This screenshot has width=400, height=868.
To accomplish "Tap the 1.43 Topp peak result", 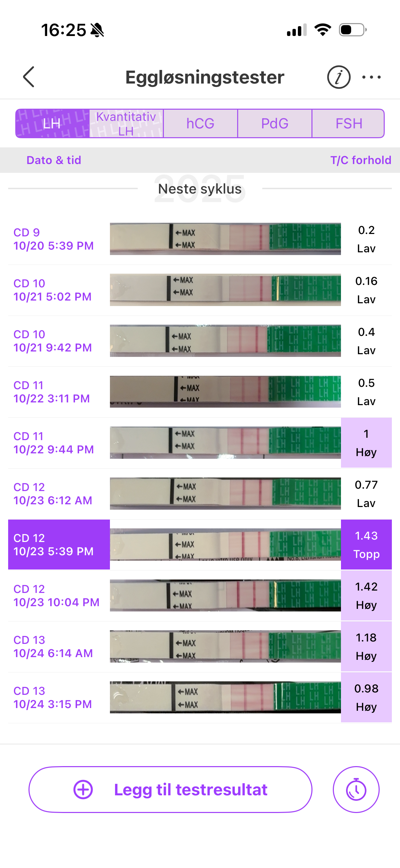I will (366, 544).
